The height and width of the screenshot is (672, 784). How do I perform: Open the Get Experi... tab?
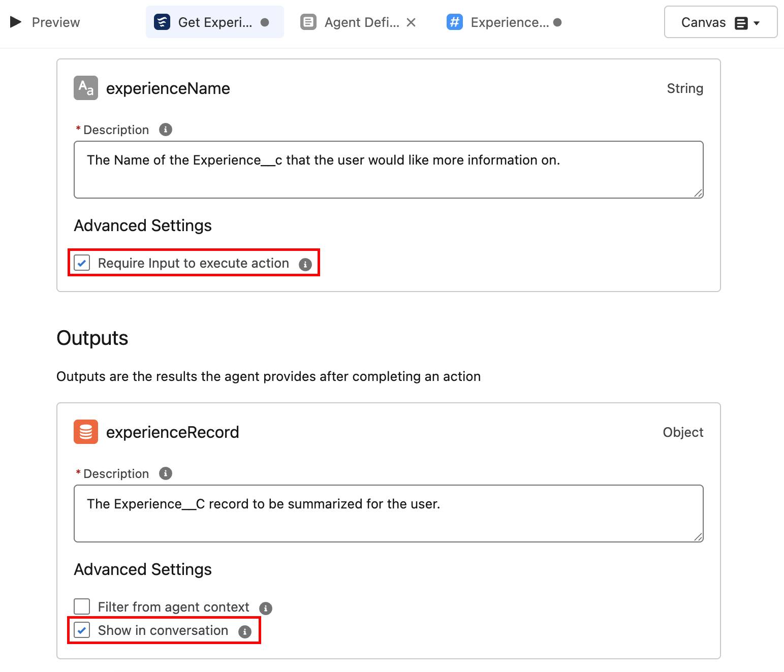(214, 22)
